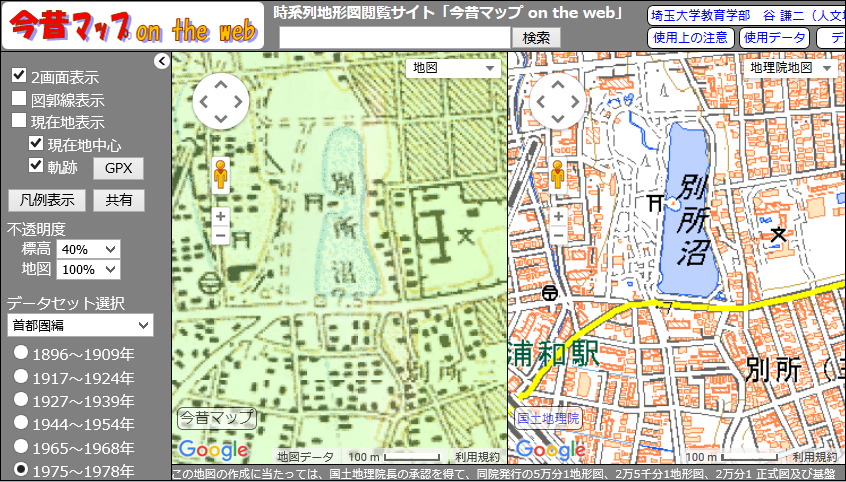The height and width of the screenshot is (482, 846).
Task: Click 凡例表示 button
Action: click(47, 200)
